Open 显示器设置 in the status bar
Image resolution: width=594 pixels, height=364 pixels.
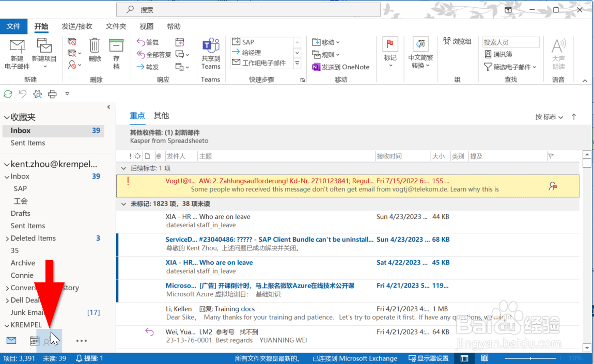[428, 358]
